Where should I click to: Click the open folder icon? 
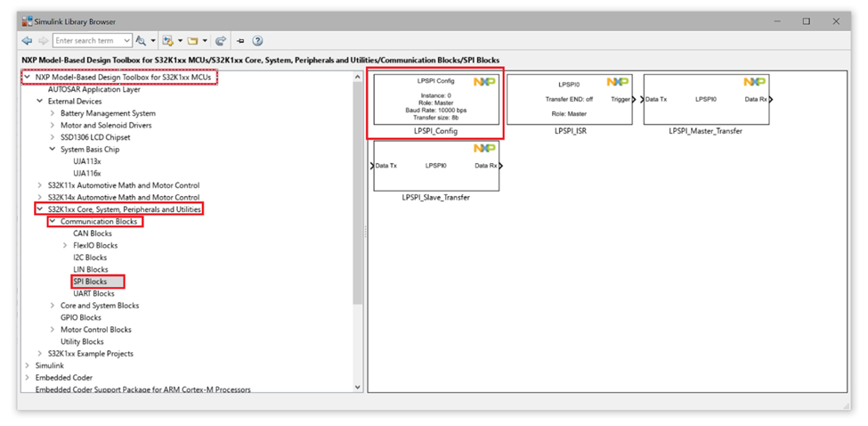point(192,40)
